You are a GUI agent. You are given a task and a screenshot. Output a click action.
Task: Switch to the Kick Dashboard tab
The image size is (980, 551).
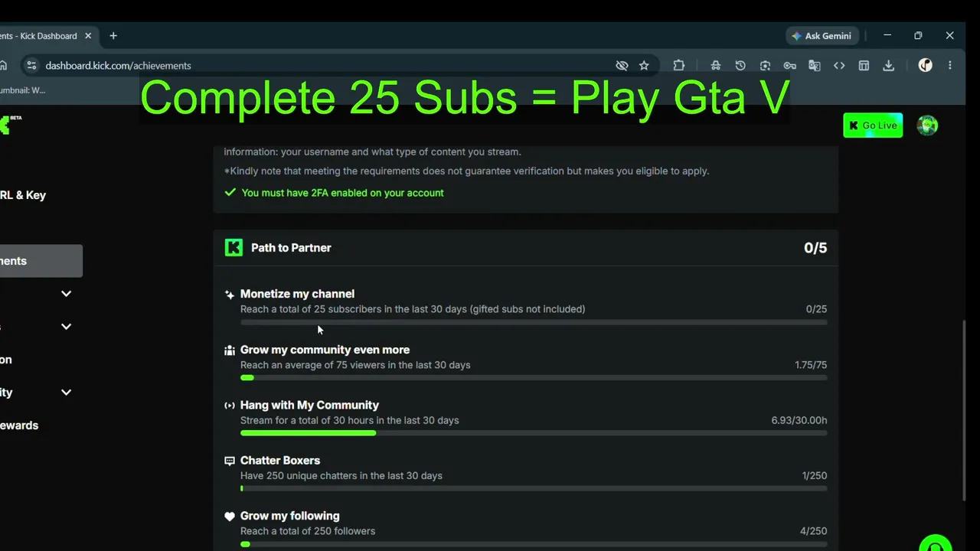click(x=42, y=36)
